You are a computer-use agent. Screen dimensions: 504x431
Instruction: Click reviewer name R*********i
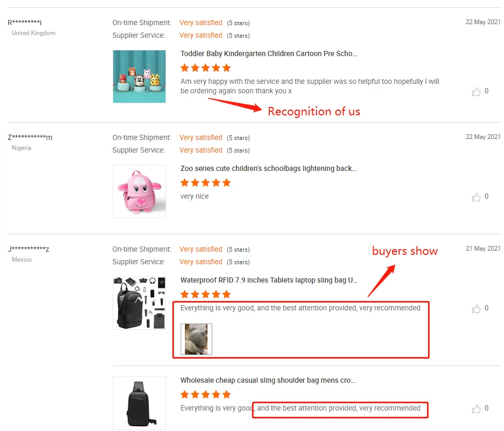point(25,23)
